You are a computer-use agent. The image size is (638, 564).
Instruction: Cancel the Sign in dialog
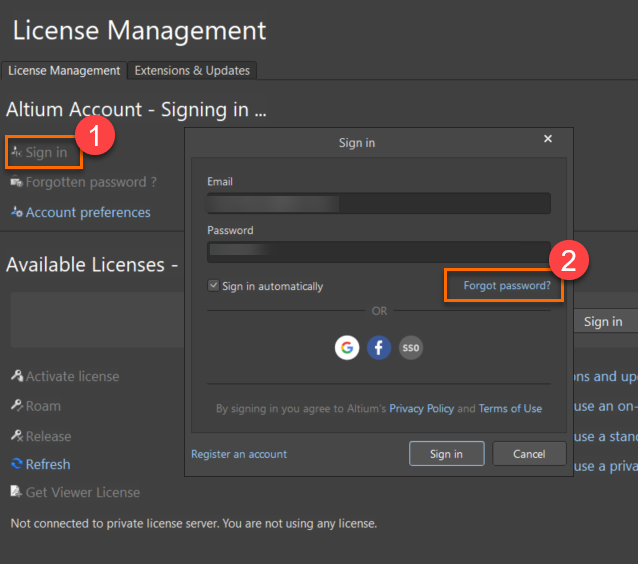point(529,454)
